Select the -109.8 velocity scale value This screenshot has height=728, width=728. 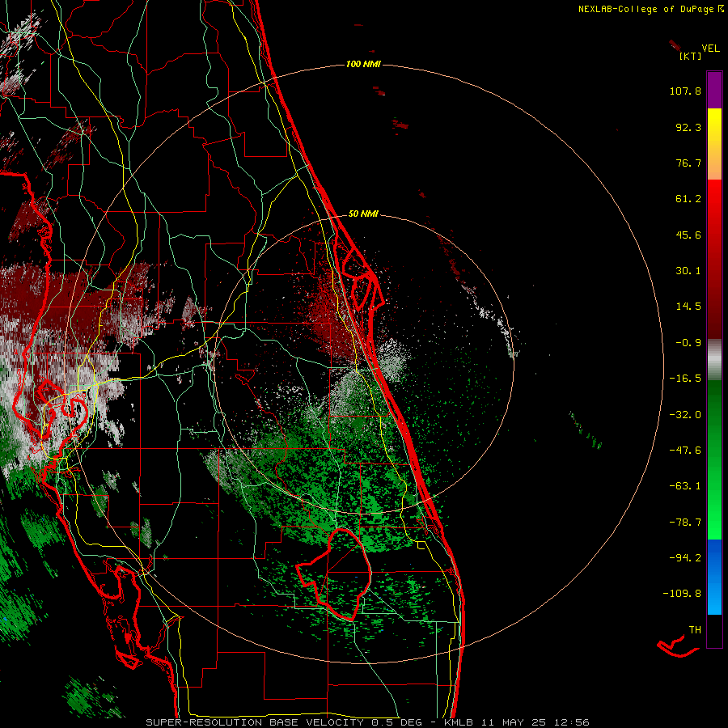(x=683, y=594)
